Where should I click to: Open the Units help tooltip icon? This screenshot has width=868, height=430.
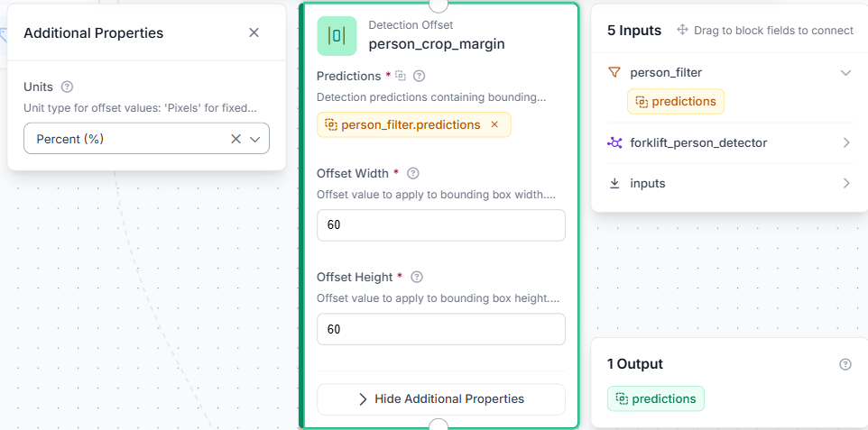click(68, 87)
